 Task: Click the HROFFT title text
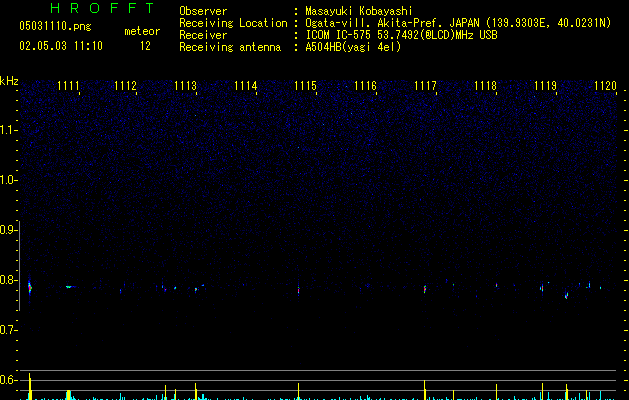[102, 8]
